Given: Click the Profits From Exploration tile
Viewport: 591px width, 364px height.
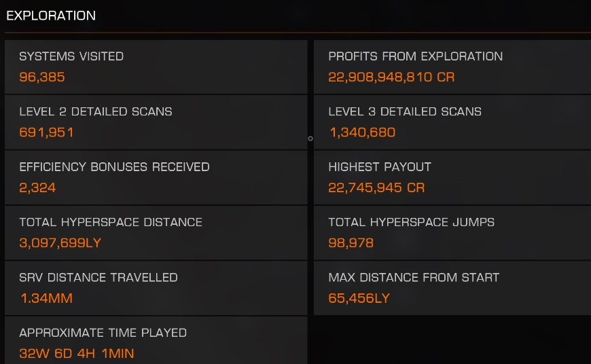Looking at the screenshot, I should coord(452,67).
